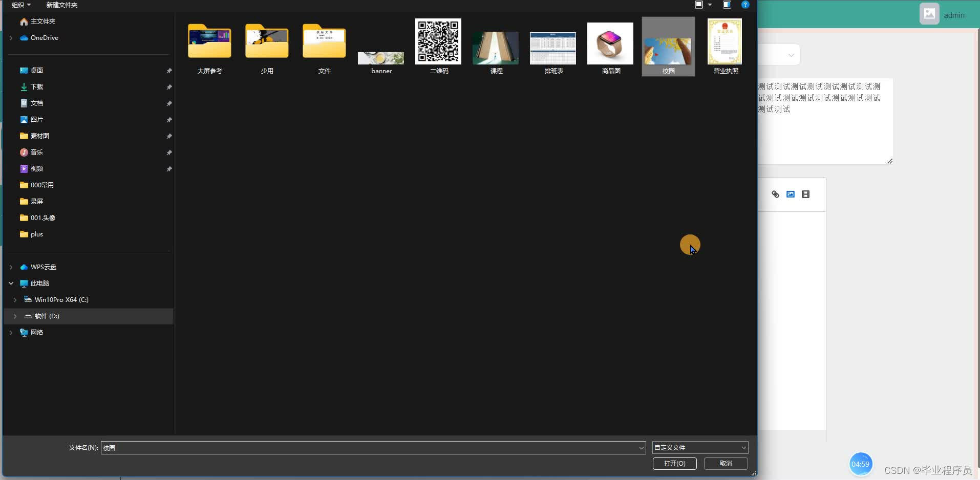Expand the OneDrive tree node

tap(11, 38)
